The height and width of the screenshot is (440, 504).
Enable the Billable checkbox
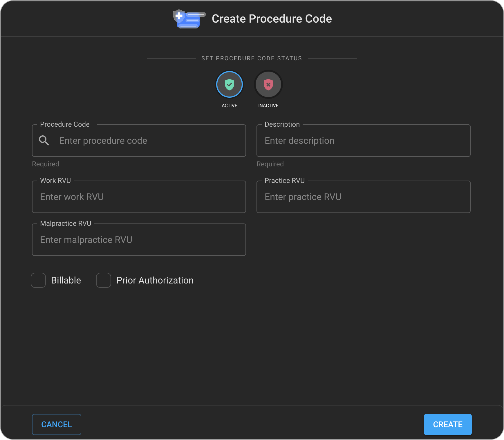point(38,280)
